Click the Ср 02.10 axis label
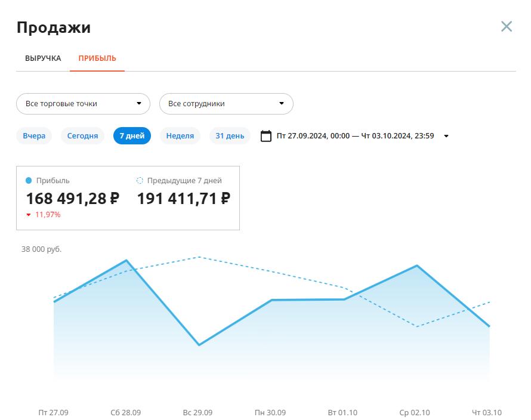This screenshot has width=531, height=420. click(415, 413)
